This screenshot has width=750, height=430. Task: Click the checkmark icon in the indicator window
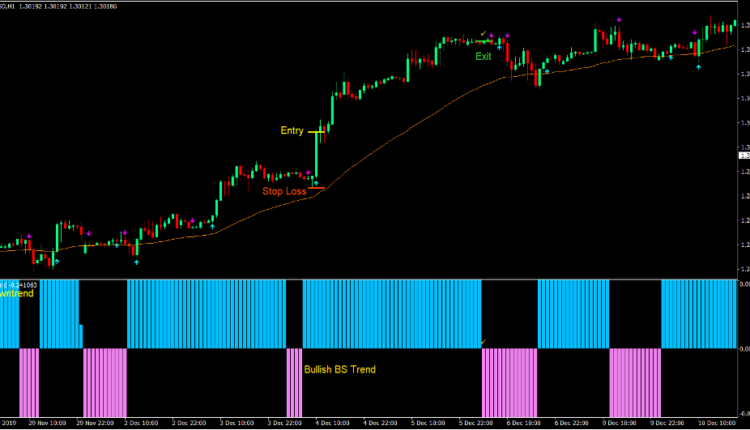pyautogui.click(x=483, y=342)
